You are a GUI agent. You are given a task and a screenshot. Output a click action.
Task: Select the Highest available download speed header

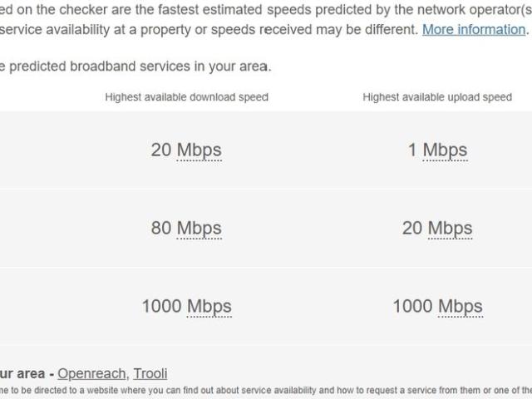click(186, 97)
